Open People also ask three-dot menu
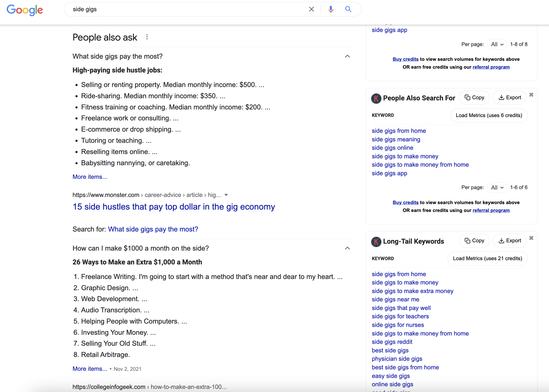 pyautogui.click(x=147, y=37)
